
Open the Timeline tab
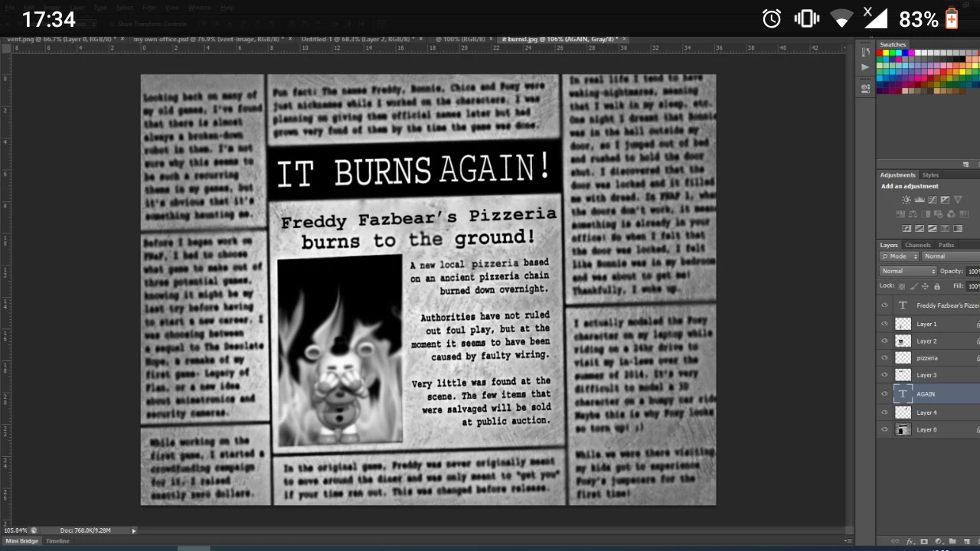(57, 541)
